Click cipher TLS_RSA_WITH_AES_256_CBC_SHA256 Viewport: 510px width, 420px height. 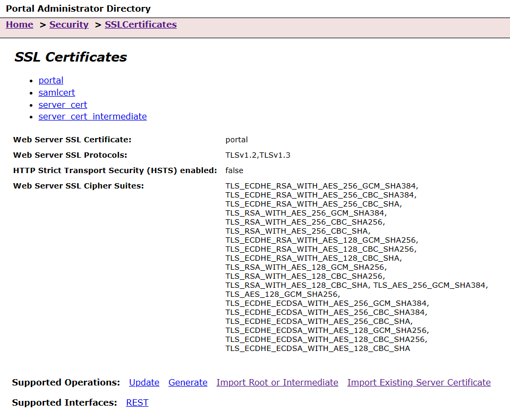tap(304, 222)
